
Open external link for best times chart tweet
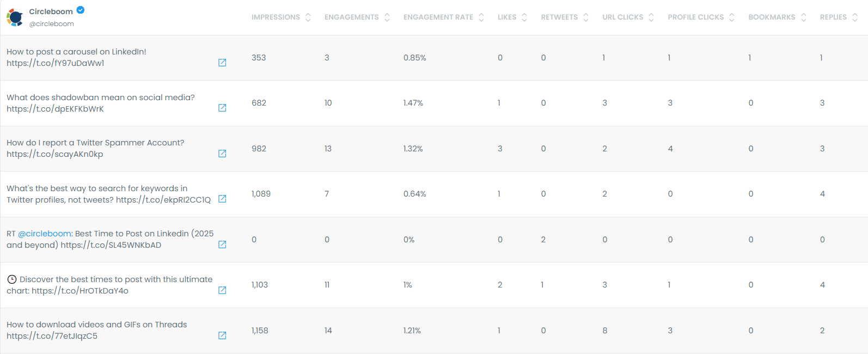click(x=222, y=290)
